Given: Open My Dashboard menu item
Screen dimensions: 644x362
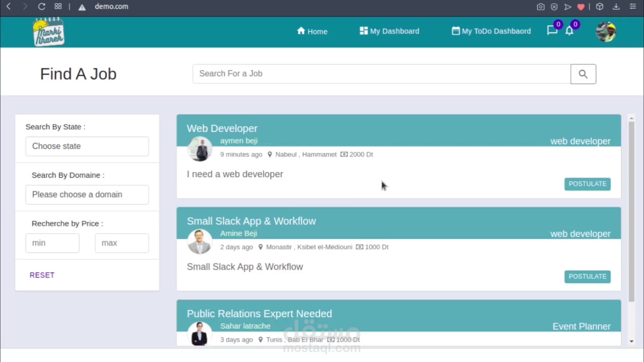Looking at the screenshot, I should [x=389, y=31].
